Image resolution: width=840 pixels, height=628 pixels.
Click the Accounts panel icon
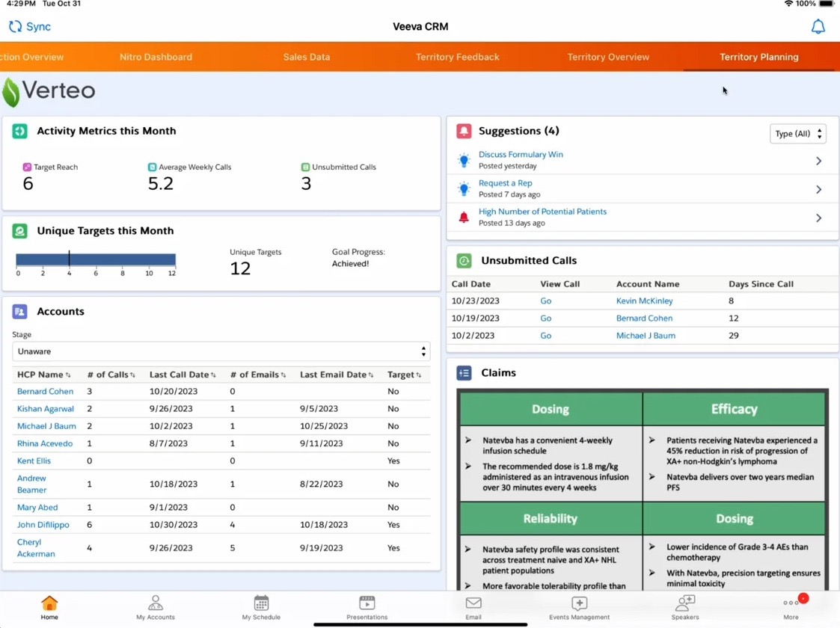tap(19, 312)
